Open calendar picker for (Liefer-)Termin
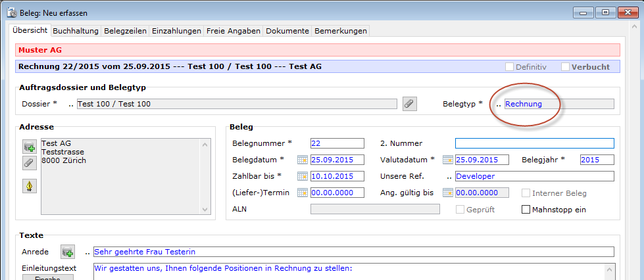This screenshot has height=280, width=644. point(303,193)
